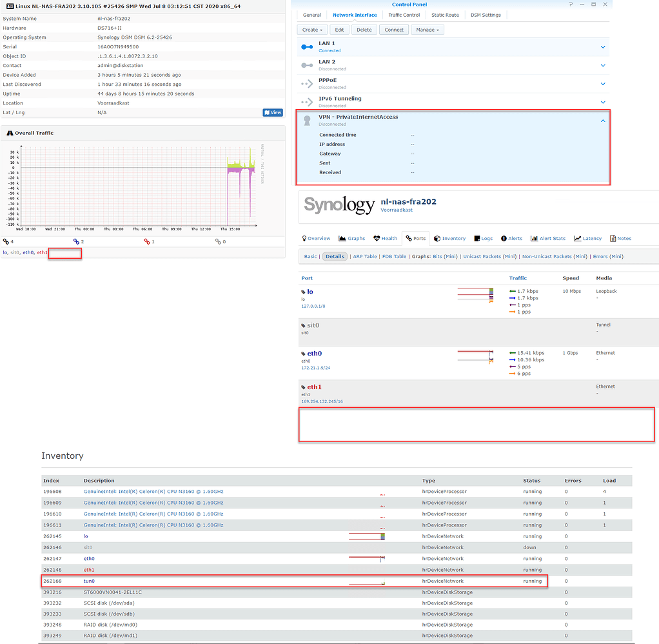Open the Alerts tab

511,239
